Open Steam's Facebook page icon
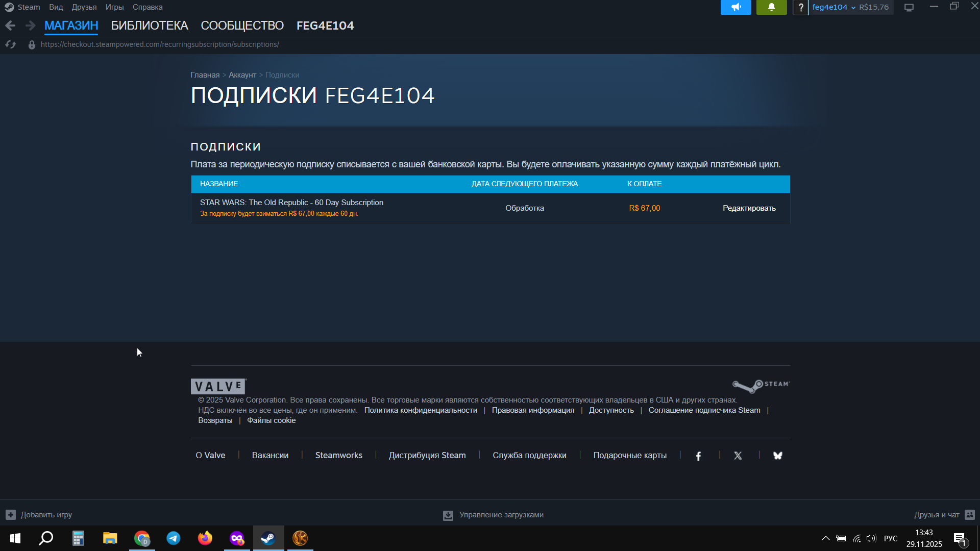The image size is (980, 551). tap(698, 456)
